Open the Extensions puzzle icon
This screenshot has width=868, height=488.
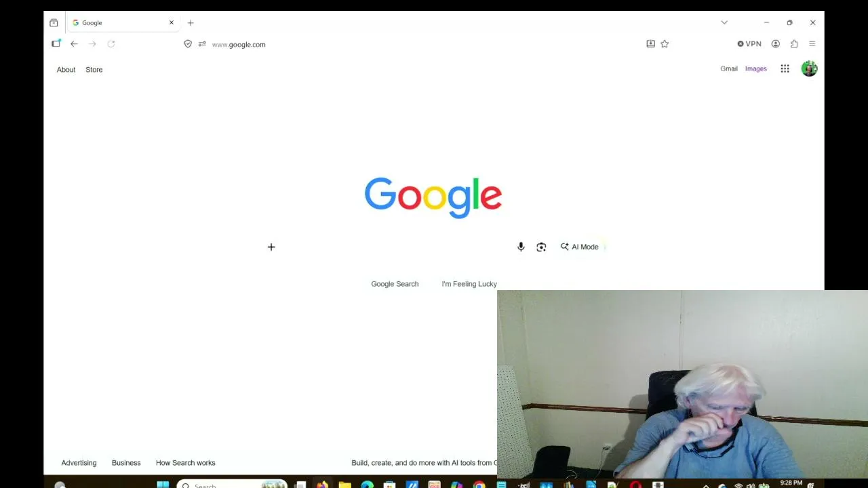pyautogui.click(x=794, y=43)
